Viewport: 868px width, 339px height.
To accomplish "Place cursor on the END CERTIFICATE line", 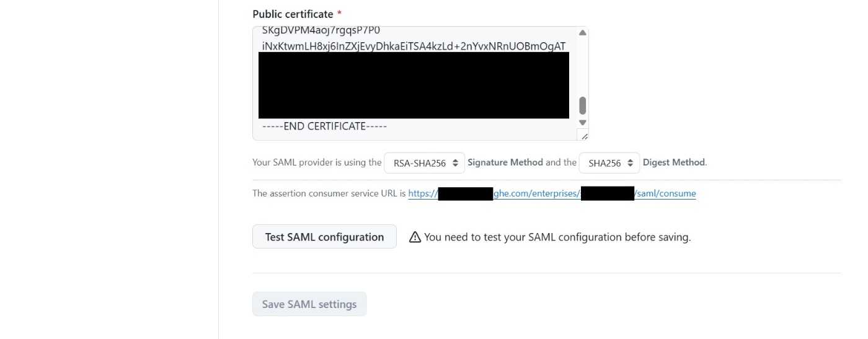I will click(x=324, y=126).
